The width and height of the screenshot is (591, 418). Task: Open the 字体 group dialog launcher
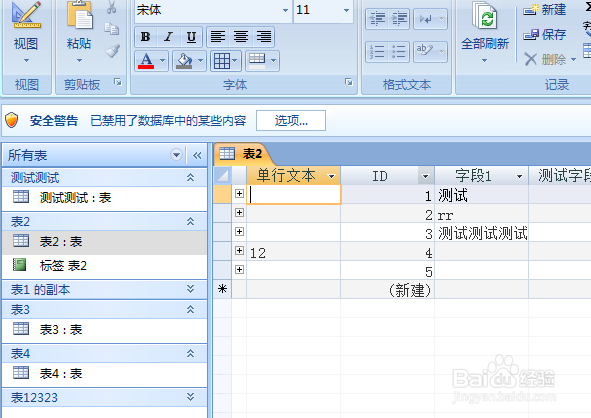349,82
